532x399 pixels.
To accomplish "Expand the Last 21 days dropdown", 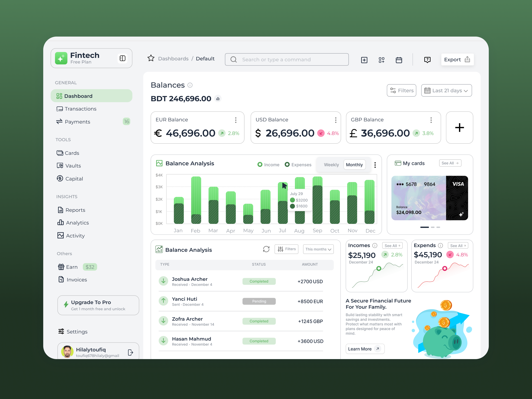I will click(x=446, y=90).
